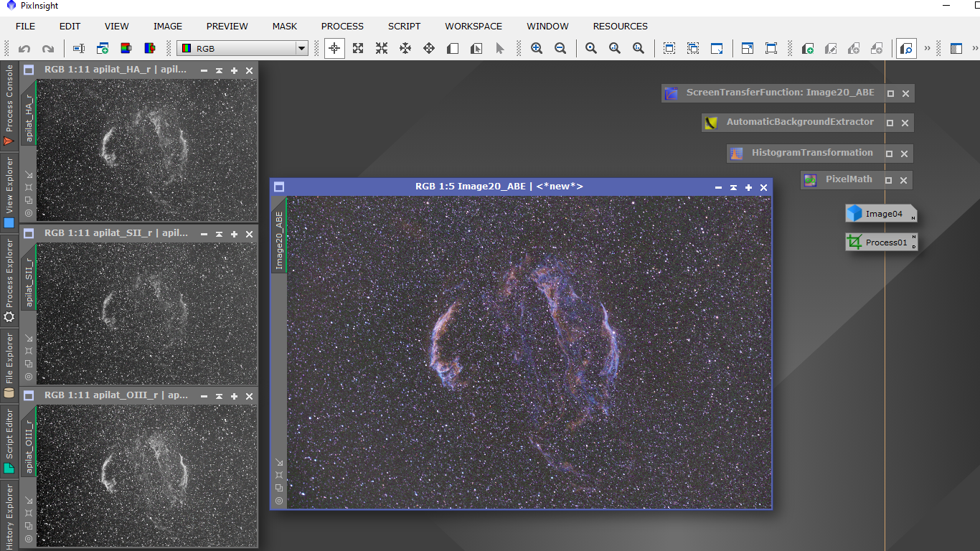Open the View Explorer side tab
980x551 pixels.
tap(9, 194)
